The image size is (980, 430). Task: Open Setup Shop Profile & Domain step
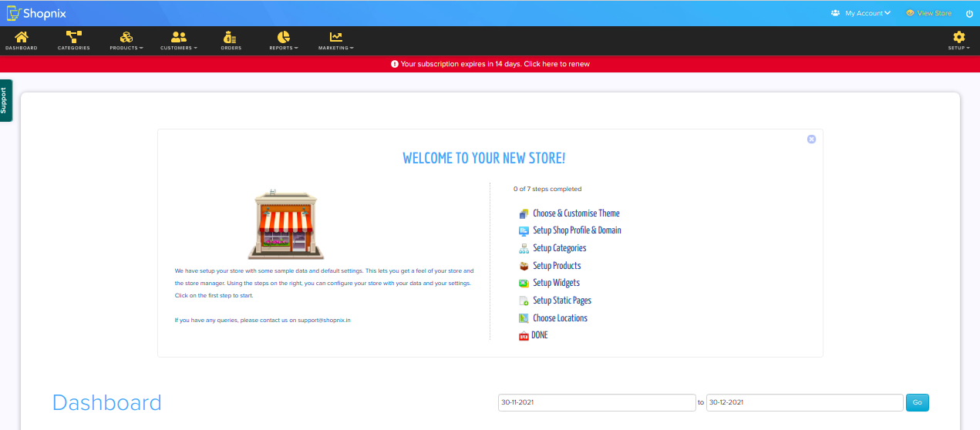coord(577,230)
